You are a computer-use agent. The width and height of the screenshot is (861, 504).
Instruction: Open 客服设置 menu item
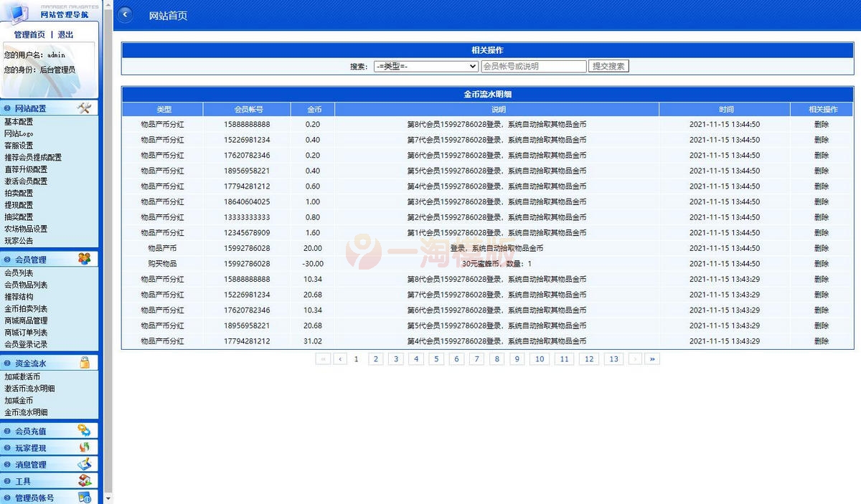point(19,146)
